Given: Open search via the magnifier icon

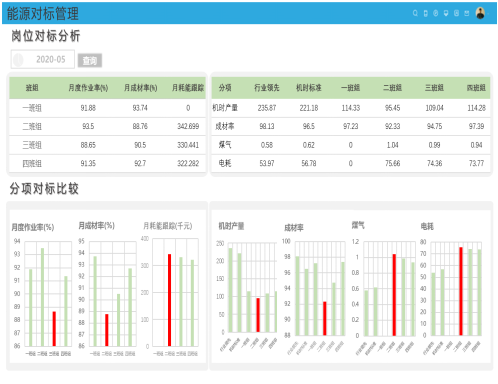Looking at the screenshot, I should (x=415, y=13).
